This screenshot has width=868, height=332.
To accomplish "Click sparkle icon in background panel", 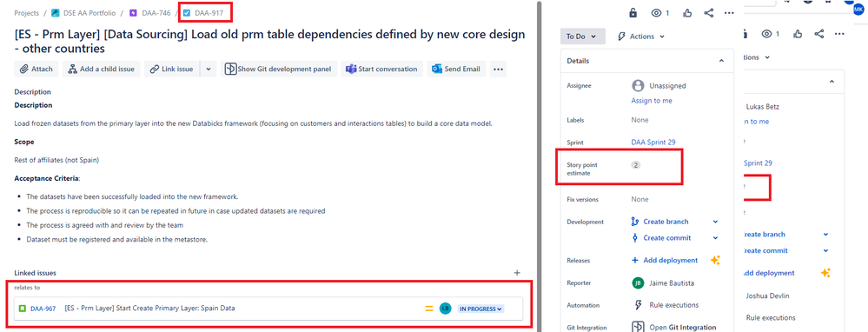I will coord(826,273).
